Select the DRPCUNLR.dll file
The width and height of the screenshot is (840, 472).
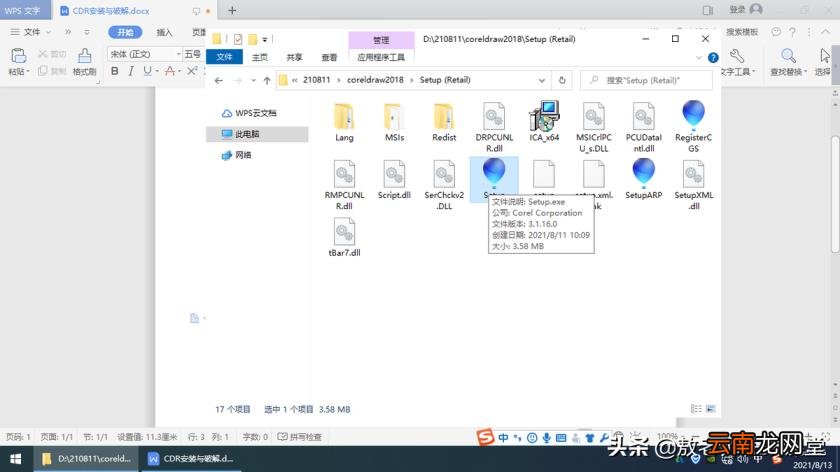pyautogui.click(x=494, y=127)
